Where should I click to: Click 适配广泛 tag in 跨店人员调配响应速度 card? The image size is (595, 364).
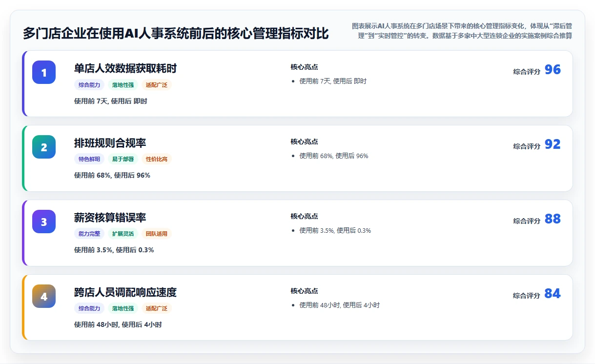coord(157,308)
